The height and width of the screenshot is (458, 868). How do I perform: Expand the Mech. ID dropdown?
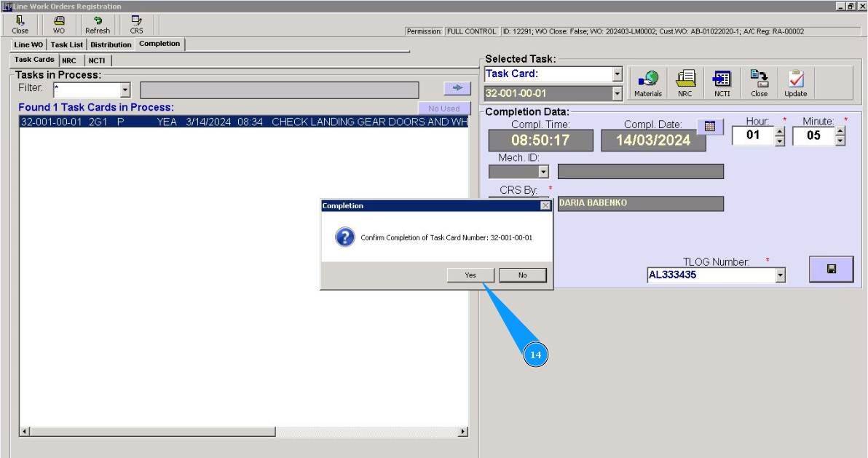coord(543,172)
